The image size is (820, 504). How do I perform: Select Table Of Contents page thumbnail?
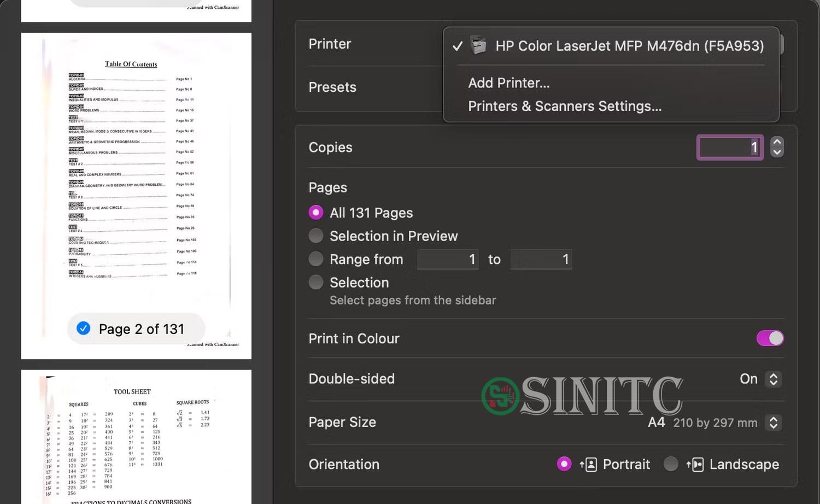coord(136,196)
